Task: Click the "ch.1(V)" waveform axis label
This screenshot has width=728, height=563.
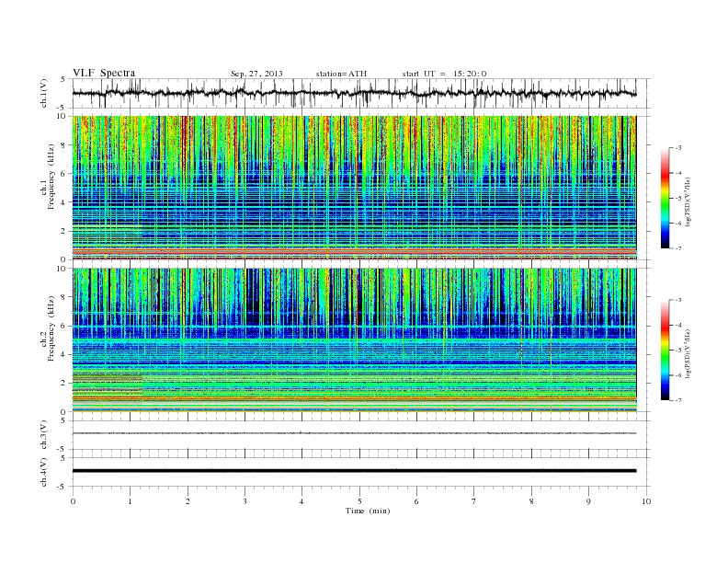Action: (x=44, y=93)
